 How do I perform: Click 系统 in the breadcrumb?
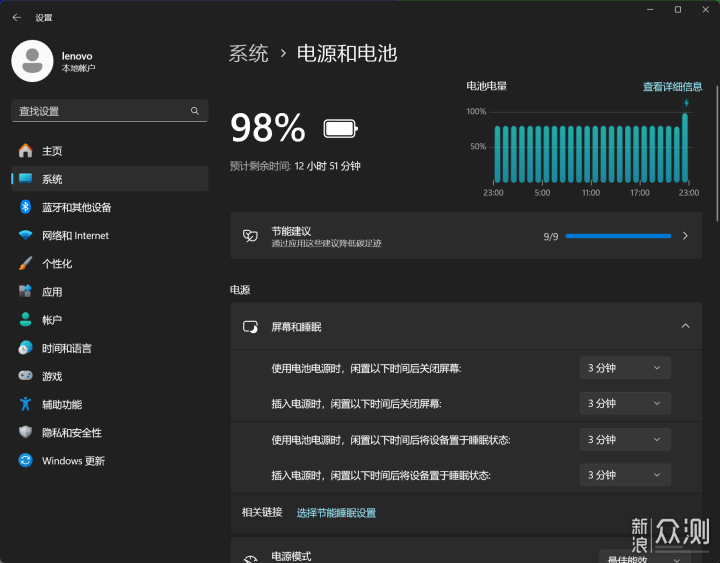click(x=248, y=53)
